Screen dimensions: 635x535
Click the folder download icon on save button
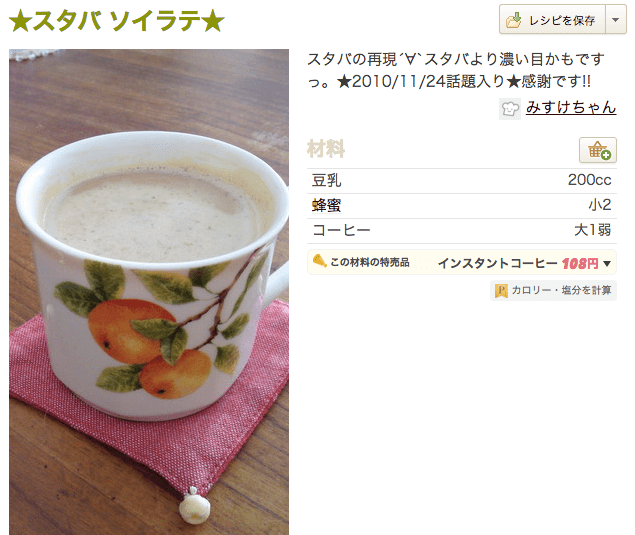[x=514, y=20]
